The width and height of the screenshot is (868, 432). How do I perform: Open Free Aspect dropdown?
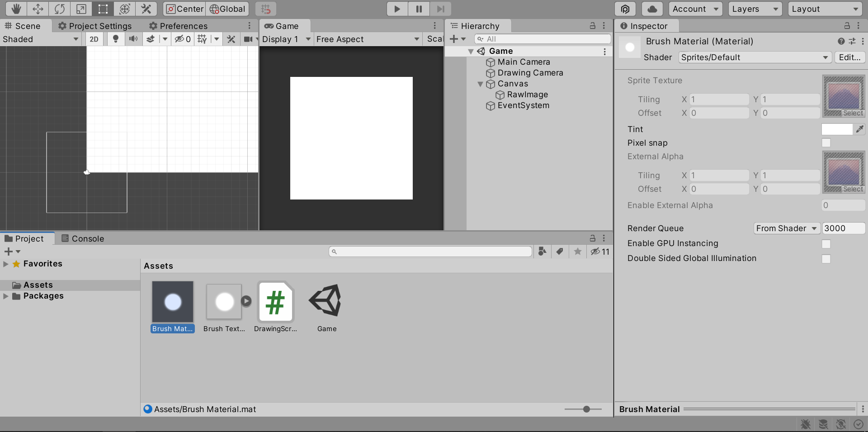point(368,39)
